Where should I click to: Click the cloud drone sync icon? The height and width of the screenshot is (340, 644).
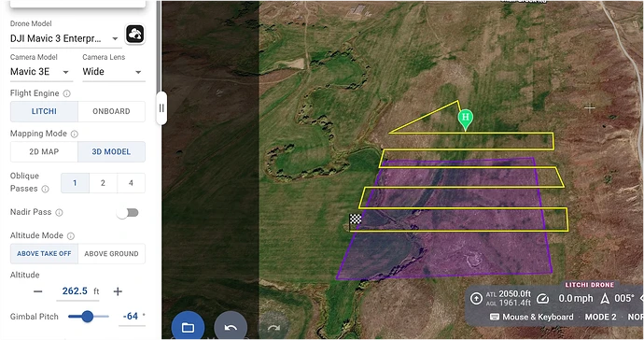tap(134, 35)
